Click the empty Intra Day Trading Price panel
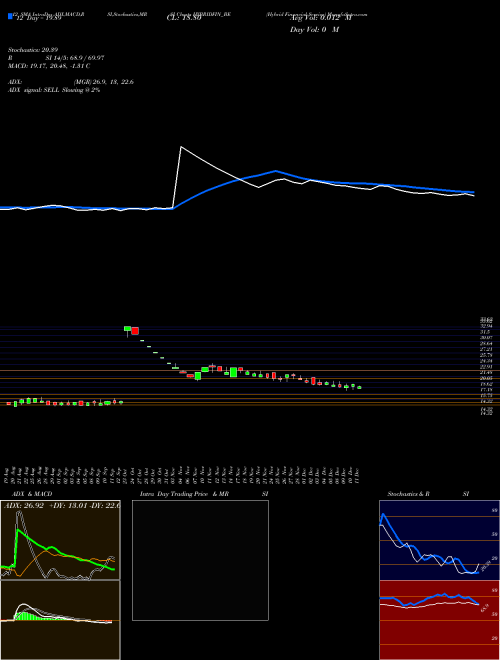 pos(200,560)
